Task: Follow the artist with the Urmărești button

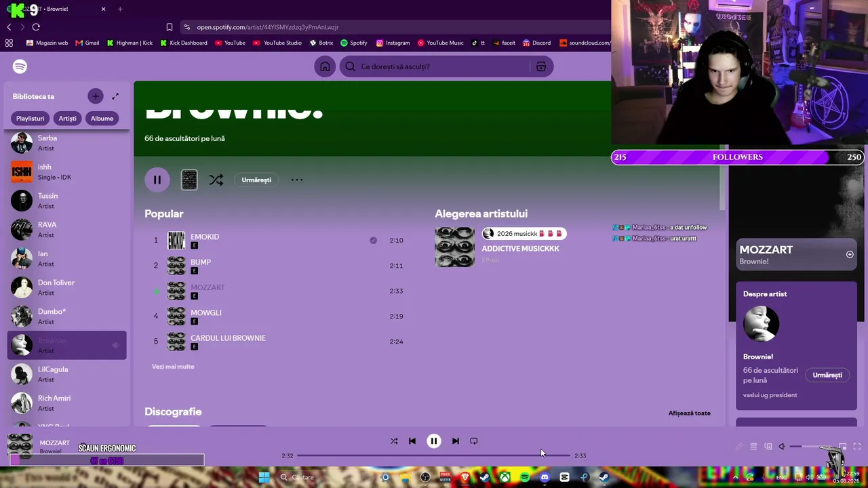Action: click(256, 180)
